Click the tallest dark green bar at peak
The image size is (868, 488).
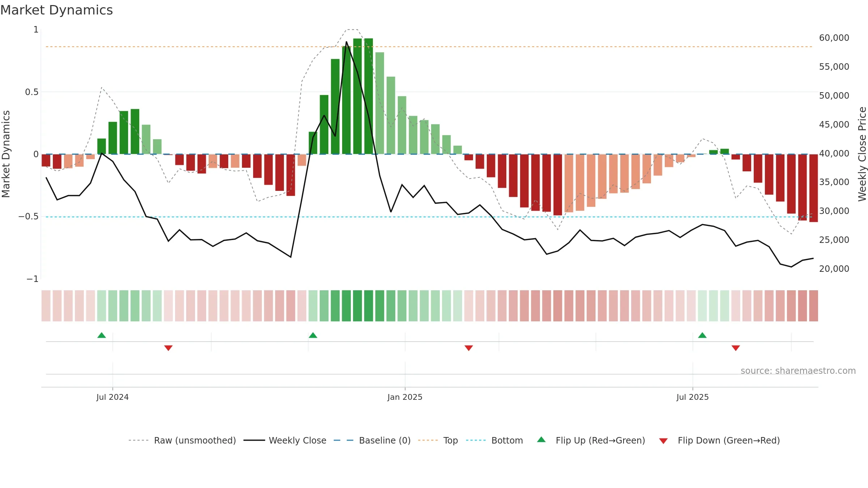[x=369, y=96]
